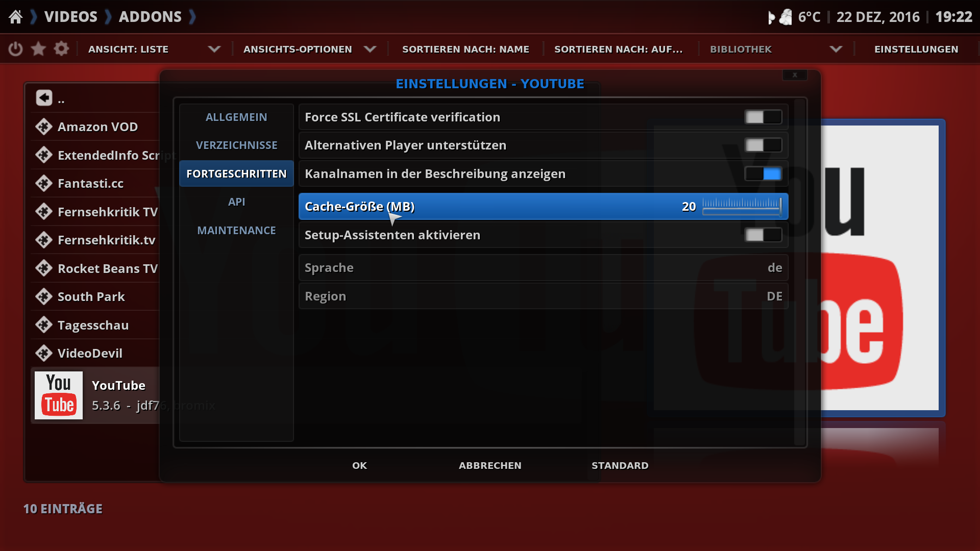Click the YouTube logo thumbnail in list
Image resolution: width=980 pixels, height=551 pixels.
(x=59, y=395)
